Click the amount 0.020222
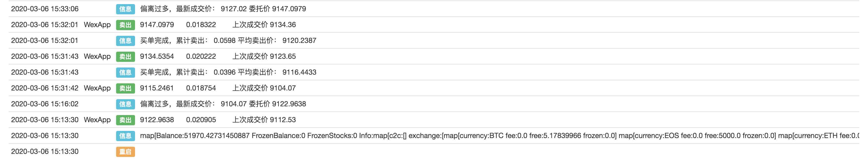This screenshot has height=159, width=868. (x=201, y=56)
